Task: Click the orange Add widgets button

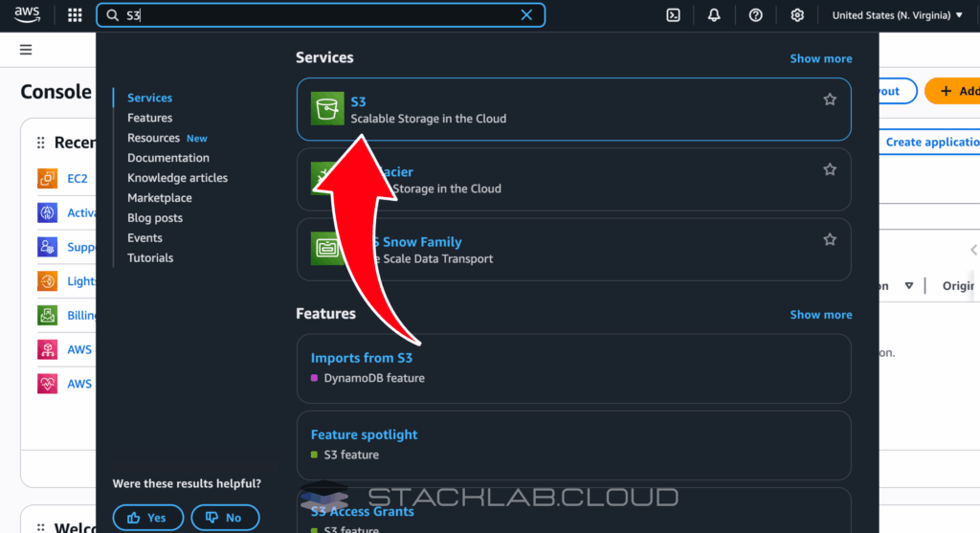Action: (953, 91)
